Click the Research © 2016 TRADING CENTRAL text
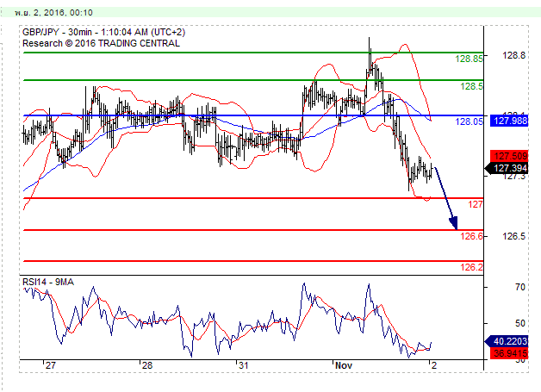541x392 pixels. tap(101, 43)
